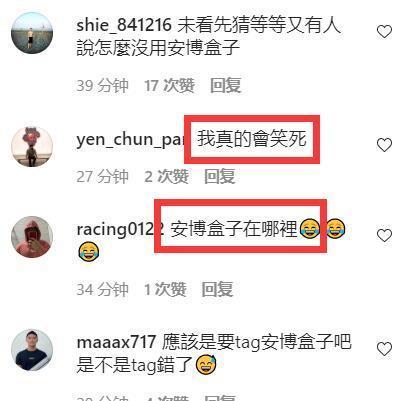Reply to shie_841216's comment via 回复
The height and width of the screenshot is (401, 419).
coord(226,85)
